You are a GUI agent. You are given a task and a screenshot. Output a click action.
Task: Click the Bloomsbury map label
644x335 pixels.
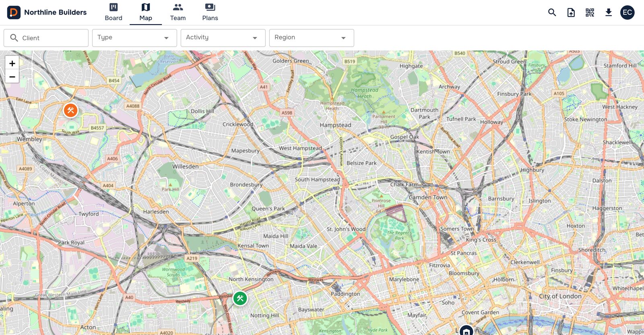[464, 273]
